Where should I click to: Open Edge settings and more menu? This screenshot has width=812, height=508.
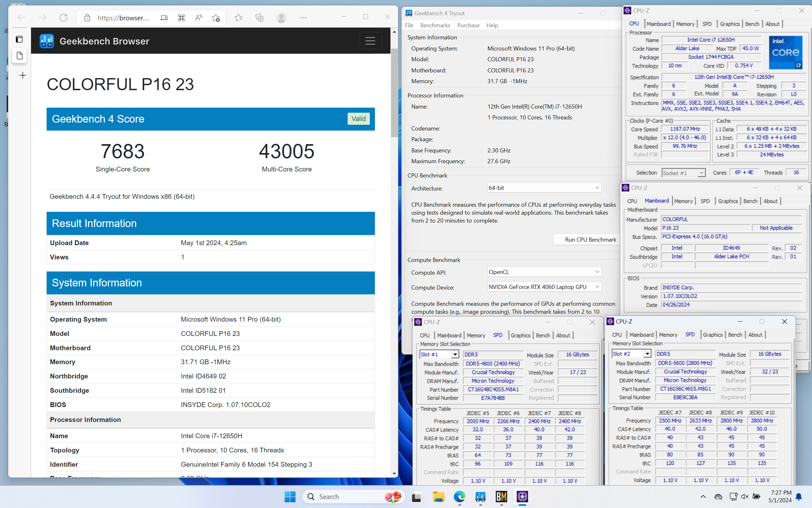point(303,18)
